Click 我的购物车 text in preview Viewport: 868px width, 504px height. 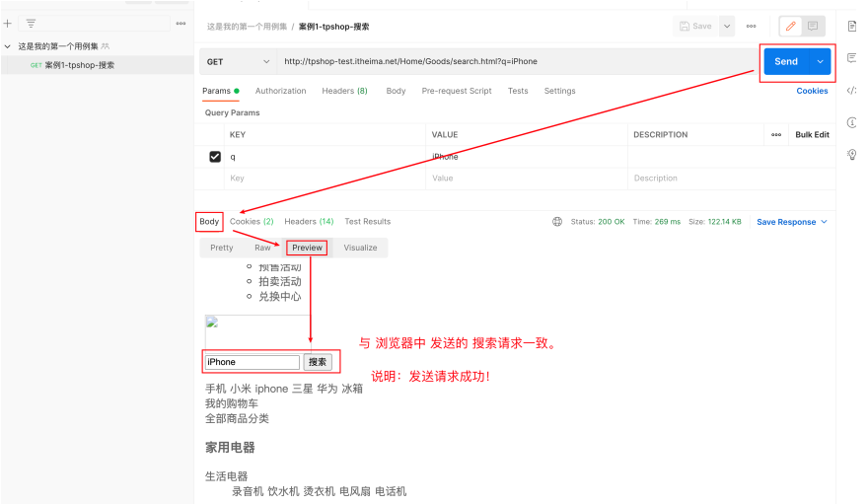pos(232,403)
